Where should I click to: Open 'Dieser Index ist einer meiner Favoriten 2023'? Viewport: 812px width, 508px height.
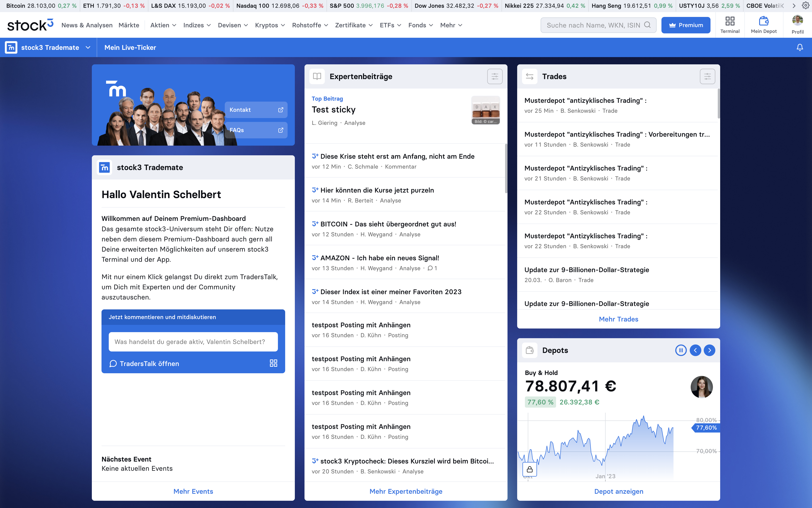(391, 292)
